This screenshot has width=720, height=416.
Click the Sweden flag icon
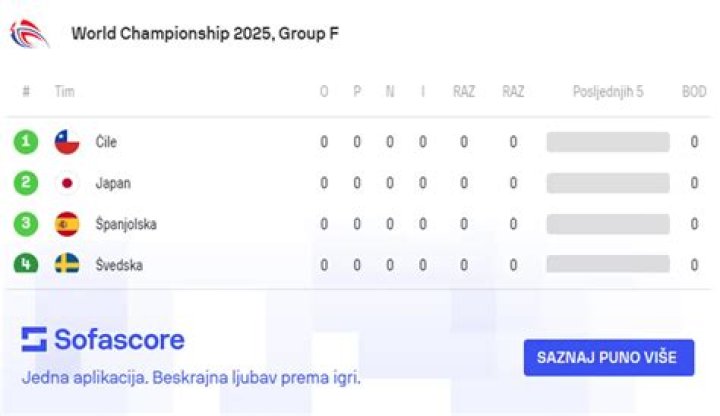click(x=67, y=264)
